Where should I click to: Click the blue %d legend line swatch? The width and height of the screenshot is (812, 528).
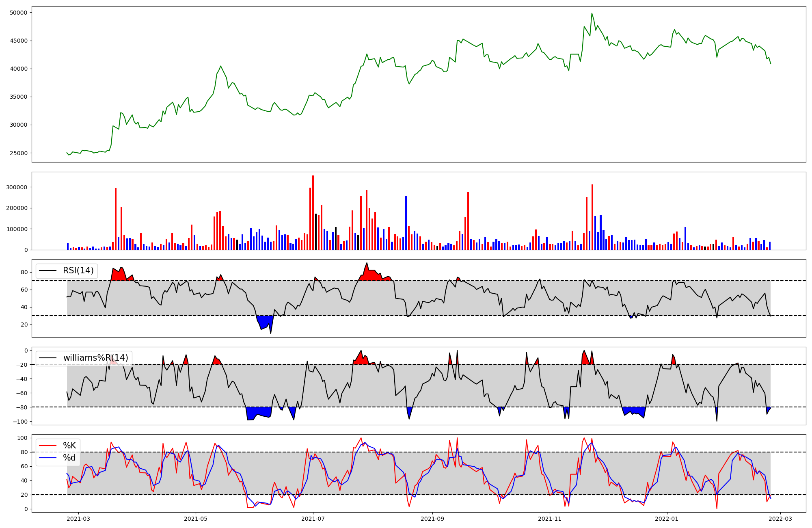click(48, 458)
